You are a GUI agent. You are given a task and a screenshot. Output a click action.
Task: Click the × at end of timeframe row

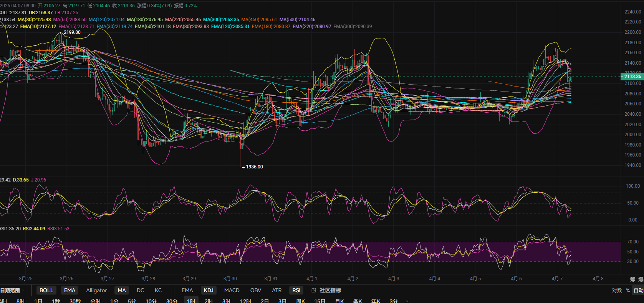tap(407, 301)
